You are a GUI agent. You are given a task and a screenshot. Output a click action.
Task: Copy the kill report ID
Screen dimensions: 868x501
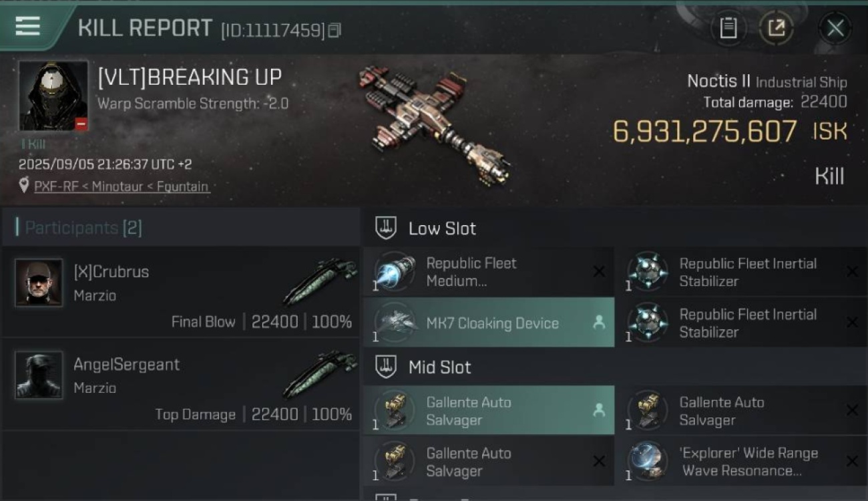click(335, 30)
